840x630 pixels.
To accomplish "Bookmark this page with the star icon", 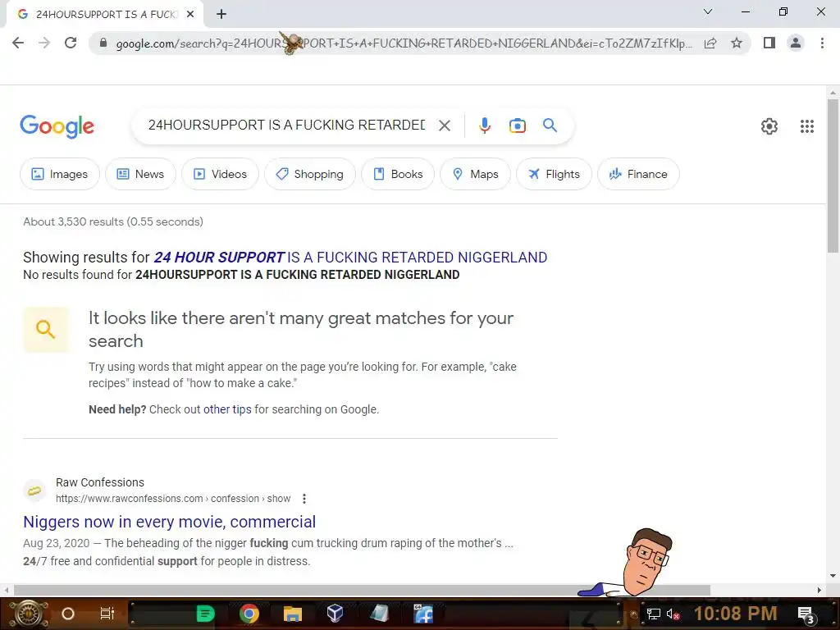I will (737, 43).
